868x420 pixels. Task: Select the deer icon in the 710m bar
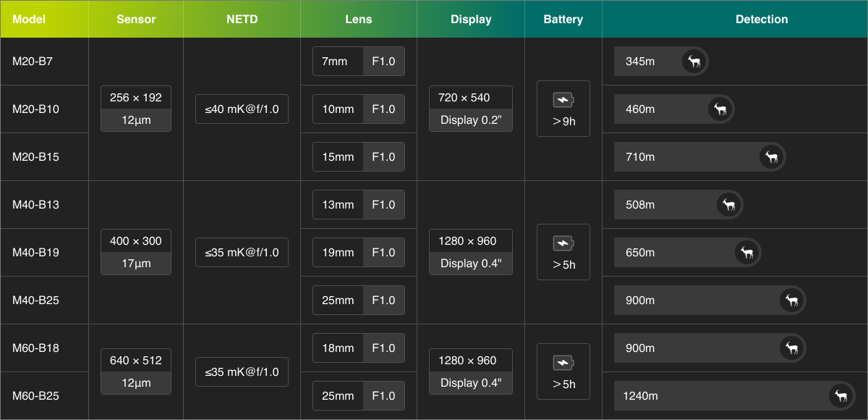(x=772, y=157)
